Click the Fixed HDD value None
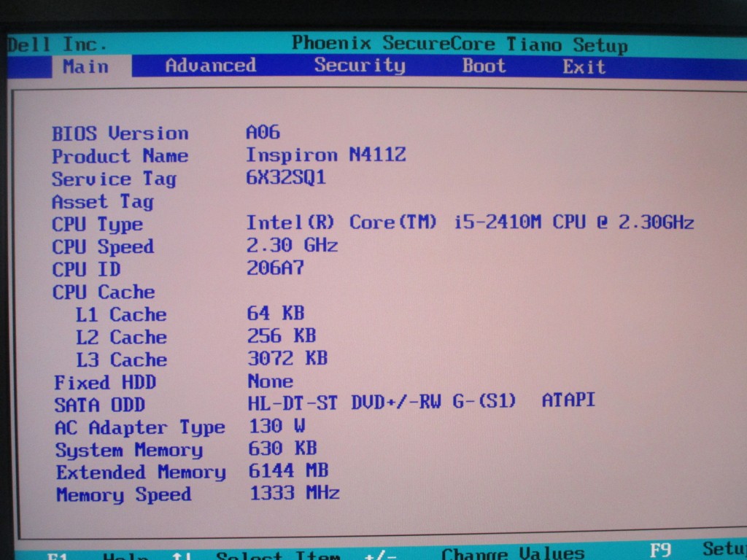The image size is (747, 560). [x=270, y=381]
